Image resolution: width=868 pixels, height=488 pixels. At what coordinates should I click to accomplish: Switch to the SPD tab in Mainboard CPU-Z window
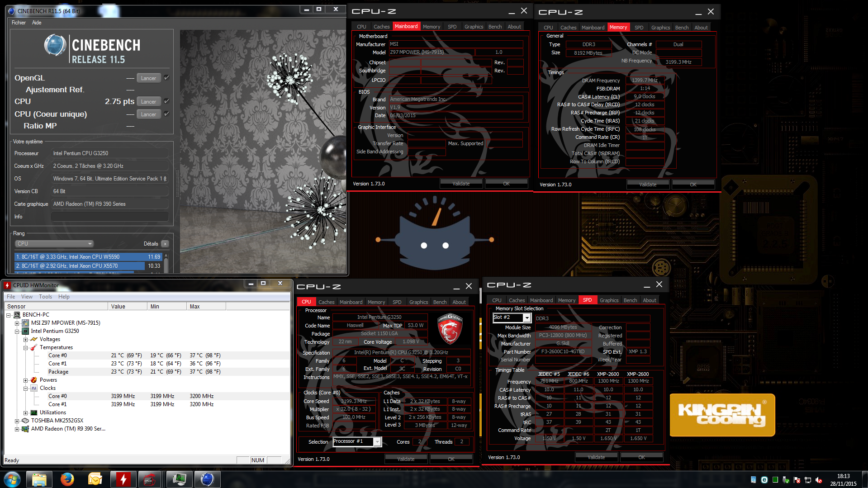452,27
